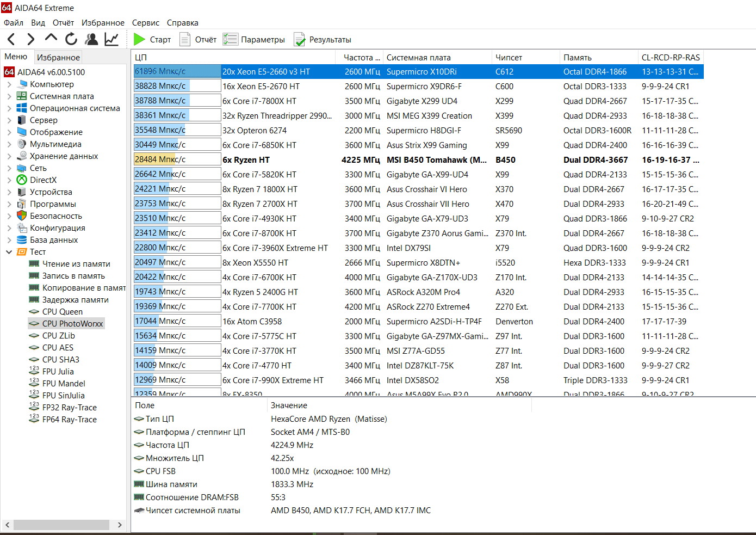
Task: Select the CPU SHA3 test icon
Action: (34, 360)
